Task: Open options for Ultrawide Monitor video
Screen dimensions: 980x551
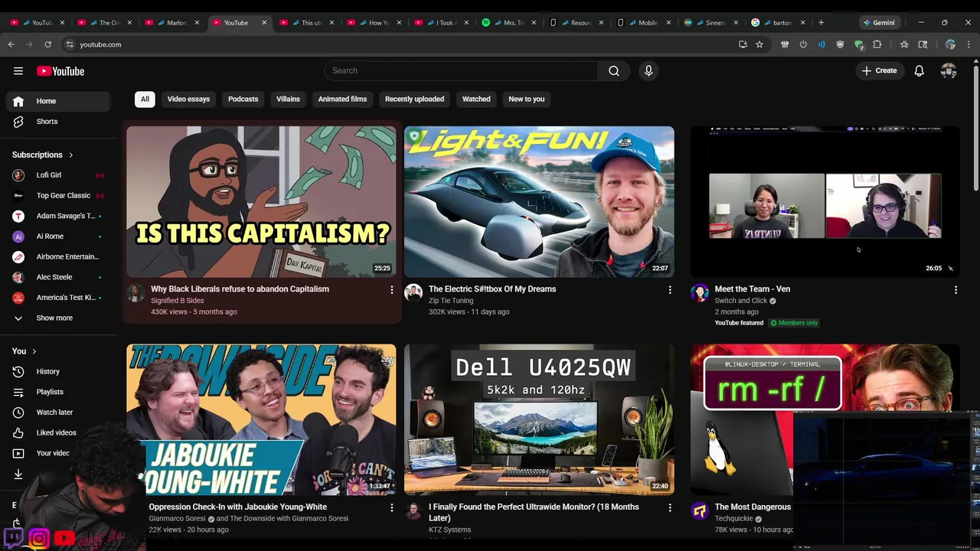Action: tap(670, 507)
